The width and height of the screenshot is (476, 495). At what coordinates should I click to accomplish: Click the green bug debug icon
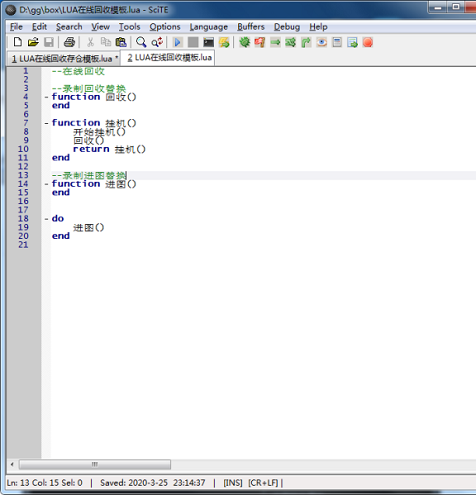coord(244,42)
